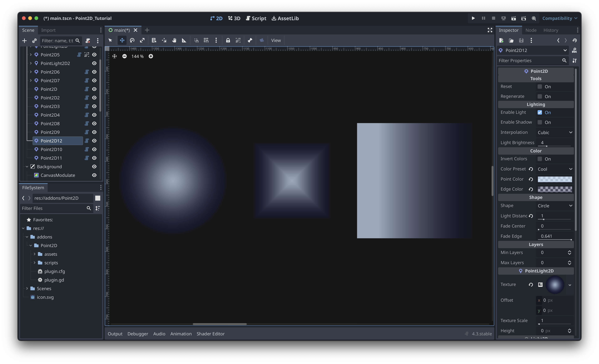Toggle grid snapping in the toolbar
This screenshot has width=599, height=364.
pyautogui.click(x=206, y=40)
